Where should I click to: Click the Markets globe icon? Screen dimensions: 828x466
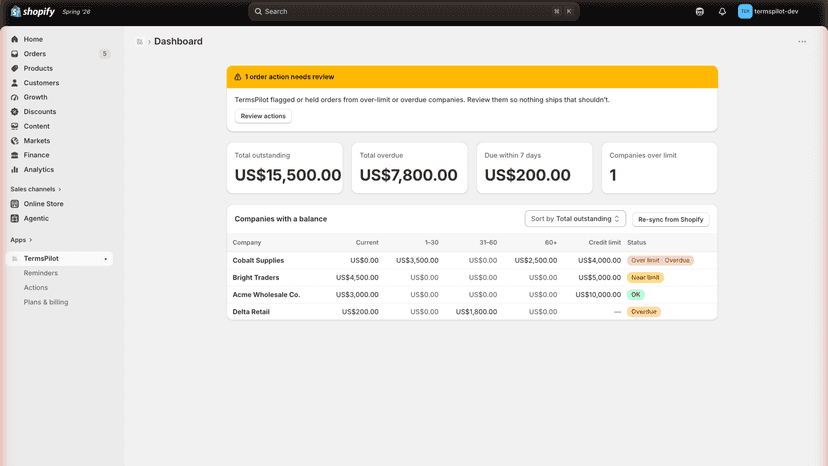point(15,141)
